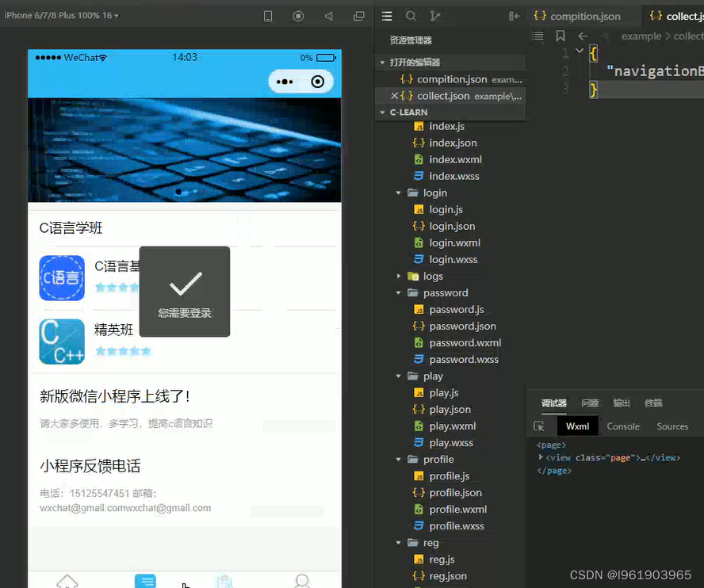The image size is (704, 588).
Task: Select the Sources debugger tab
Action: pyautogui.click(x=672, y=426)
